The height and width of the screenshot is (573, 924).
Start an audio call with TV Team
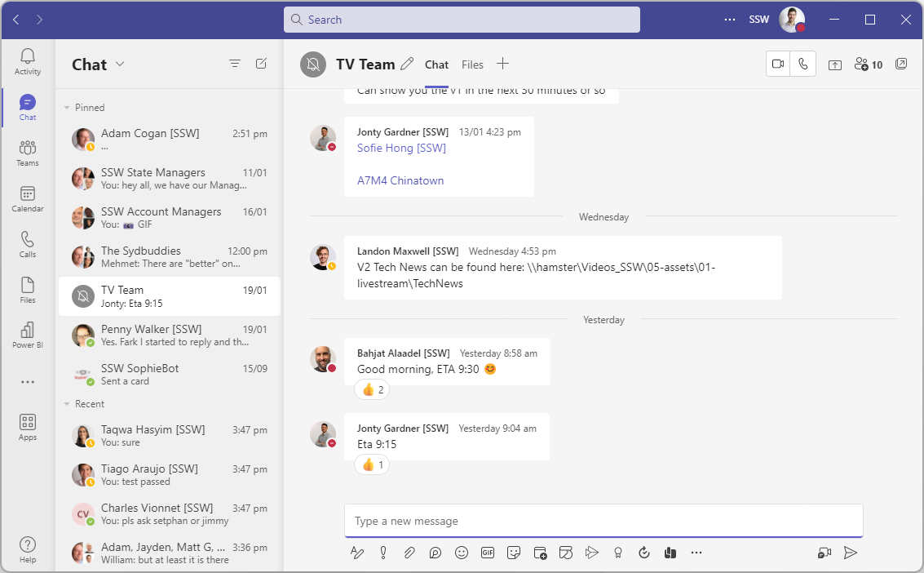(803, 64)
